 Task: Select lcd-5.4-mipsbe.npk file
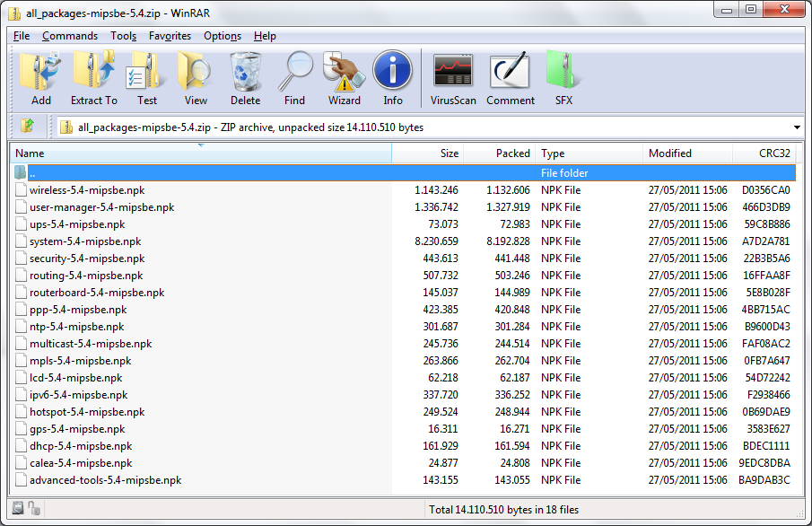(x=75, y=378)
